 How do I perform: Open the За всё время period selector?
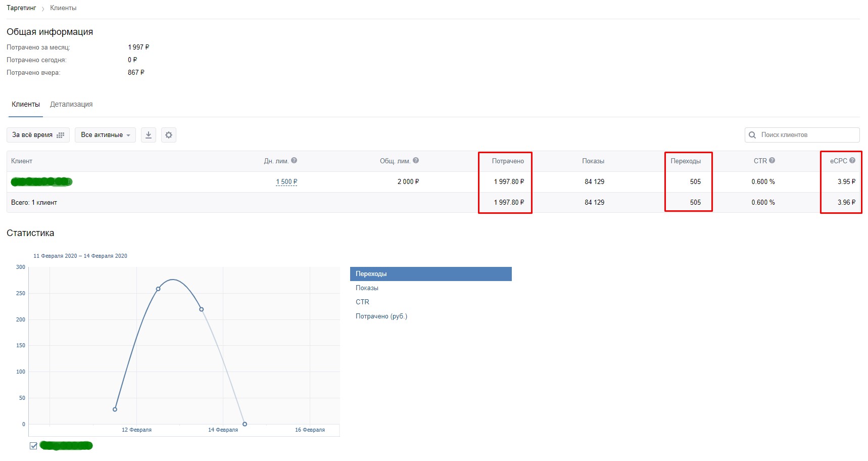tap(38, 135)
